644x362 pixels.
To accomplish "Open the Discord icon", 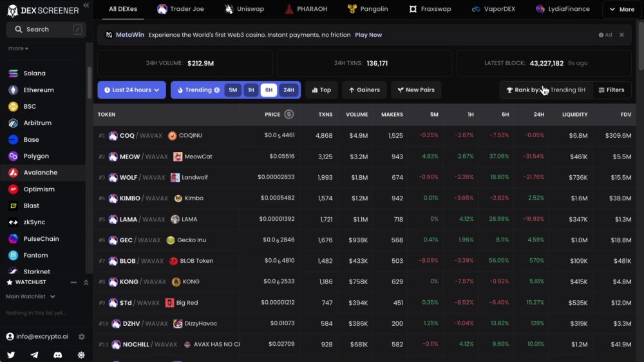I will pyautogui.click(x=58, y=355).
